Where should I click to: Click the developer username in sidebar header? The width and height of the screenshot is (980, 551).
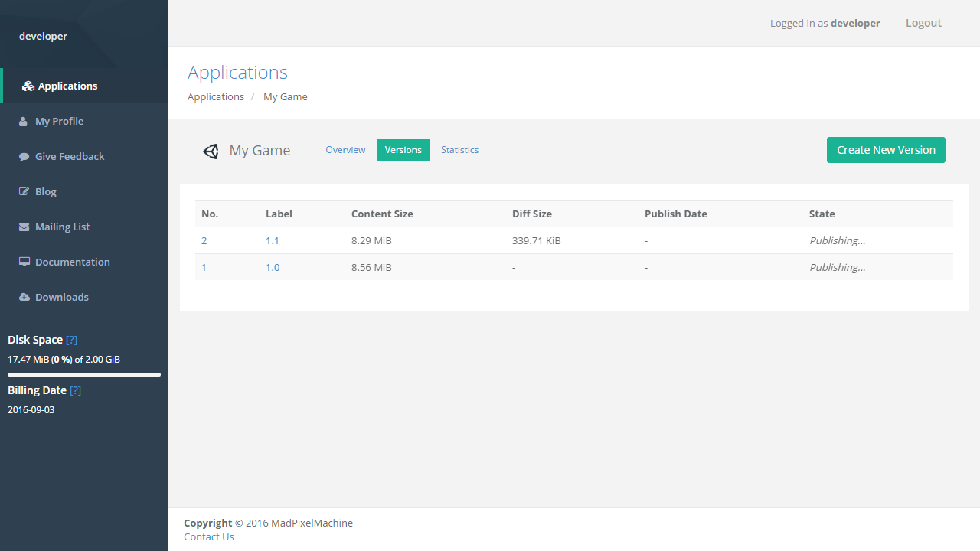click(43, 36)
